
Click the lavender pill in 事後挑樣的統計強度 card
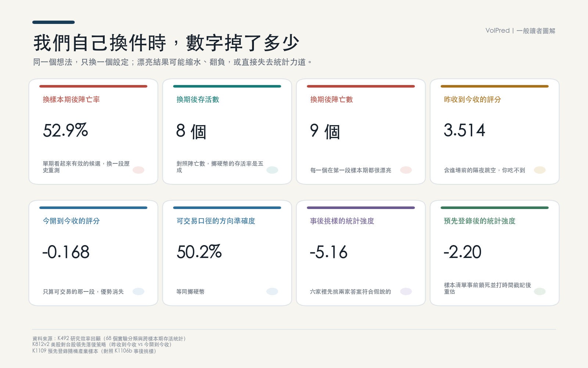coord(406,291)
